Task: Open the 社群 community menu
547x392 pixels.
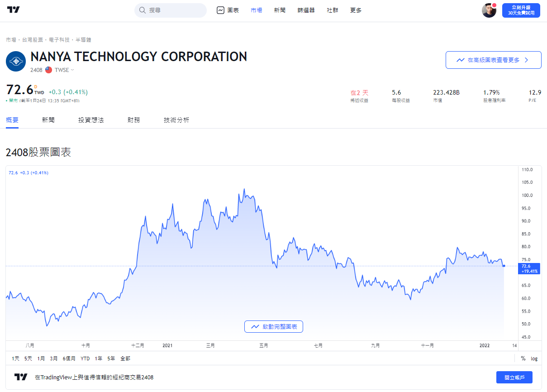Action: [x=332, y=10]
